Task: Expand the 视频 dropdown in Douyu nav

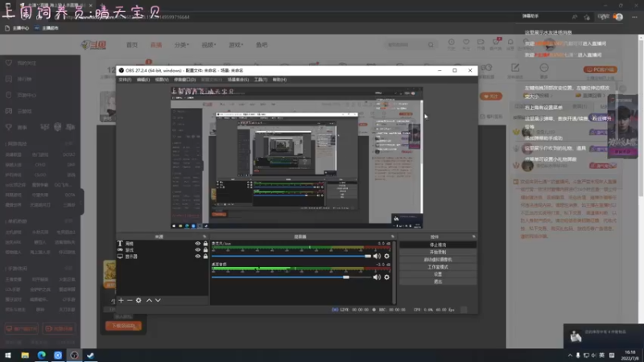Action: [208, 45]
